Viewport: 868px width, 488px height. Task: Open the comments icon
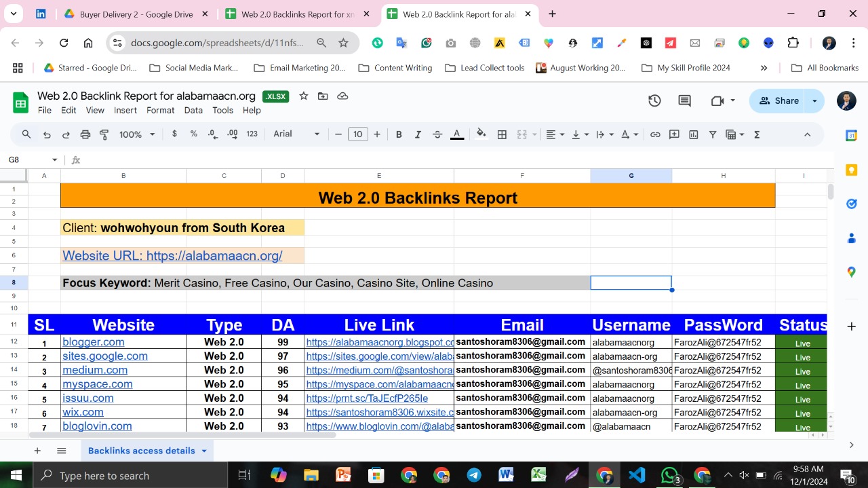click(685, 101)
